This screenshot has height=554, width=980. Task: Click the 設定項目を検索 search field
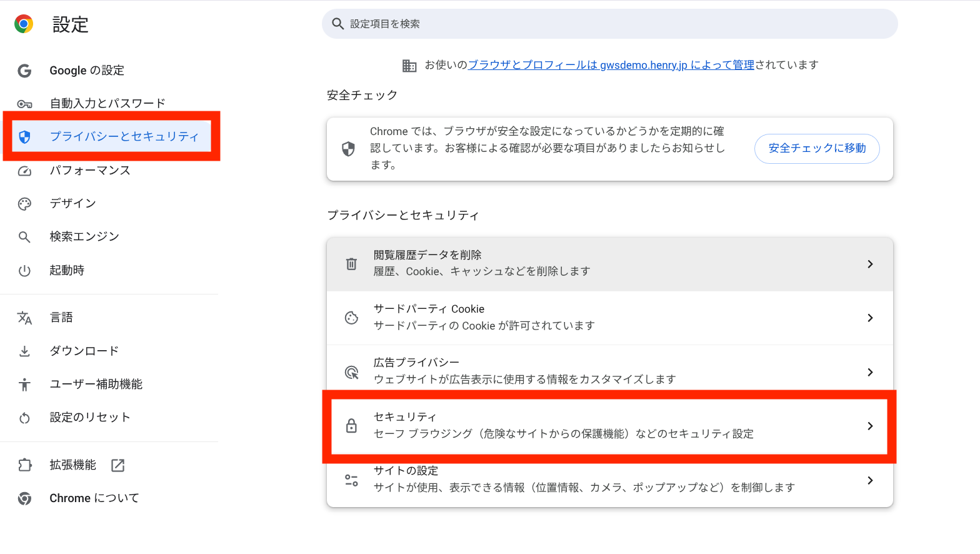click(x=610, y=24)
